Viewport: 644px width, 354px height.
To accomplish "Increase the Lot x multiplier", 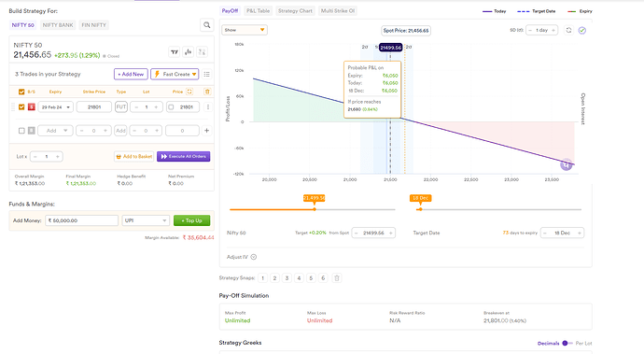I will (58, 157).
